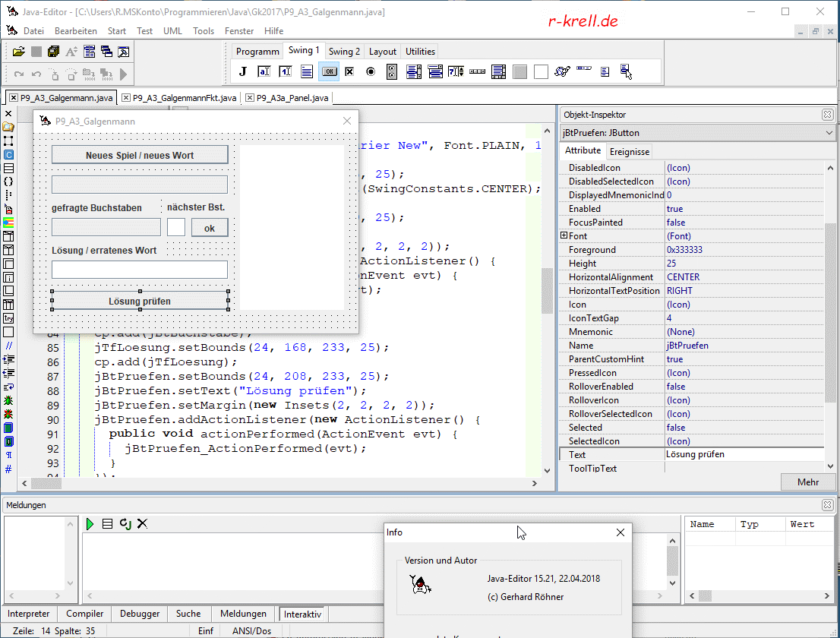Image resolution: width=840 pixels, height=638 pixels.
Task: Click the open file folder icon
Action: (19, 52)
